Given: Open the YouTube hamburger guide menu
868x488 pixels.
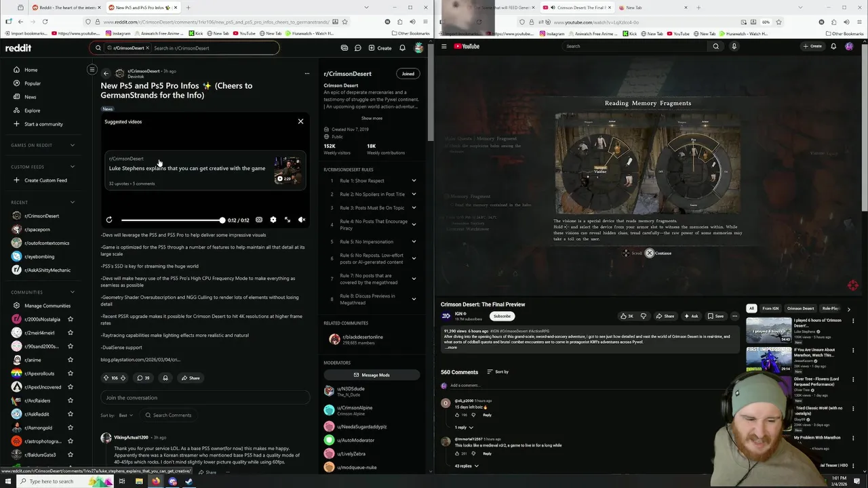Looking at the screenshot, I should click(444, 46).
